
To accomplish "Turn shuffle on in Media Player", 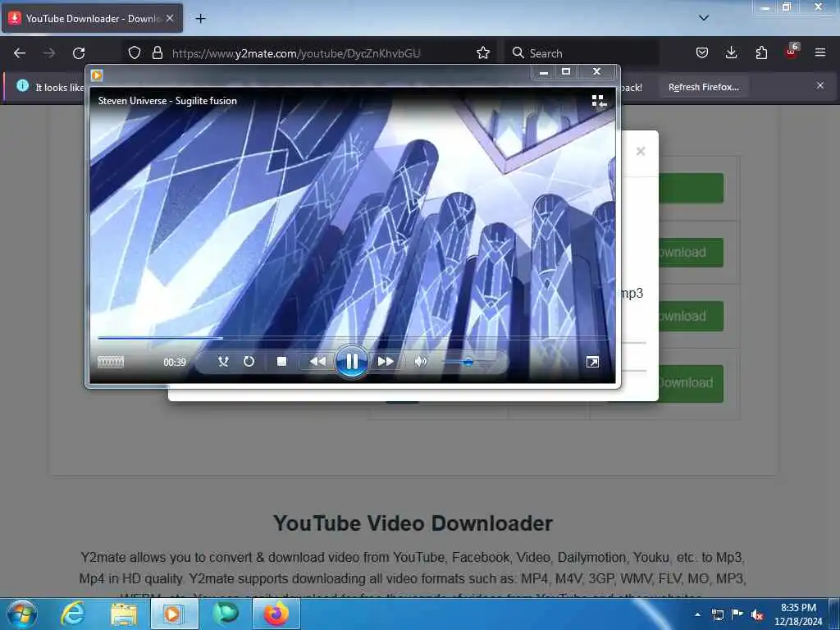I will pos(223,362).
